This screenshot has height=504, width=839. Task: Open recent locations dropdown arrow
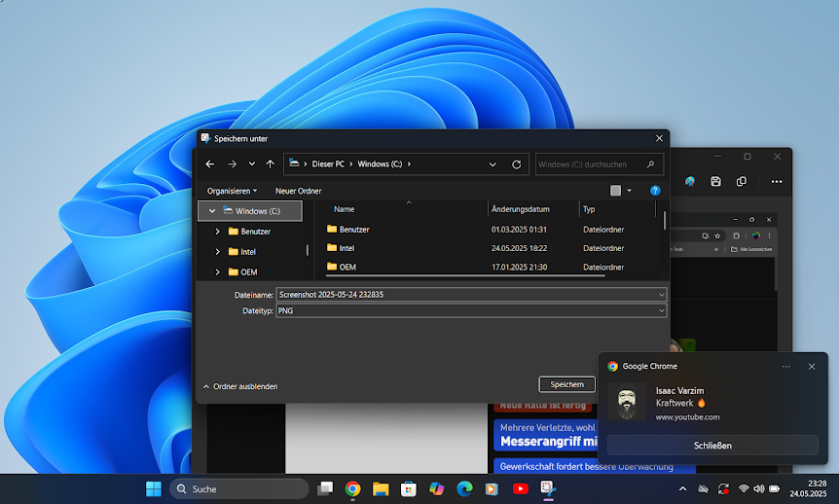click(251, 164)
